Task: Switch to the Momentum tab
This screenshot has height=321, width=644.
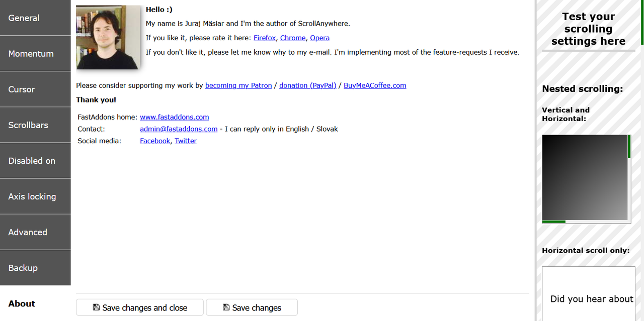Action: (x=35, y=53)
